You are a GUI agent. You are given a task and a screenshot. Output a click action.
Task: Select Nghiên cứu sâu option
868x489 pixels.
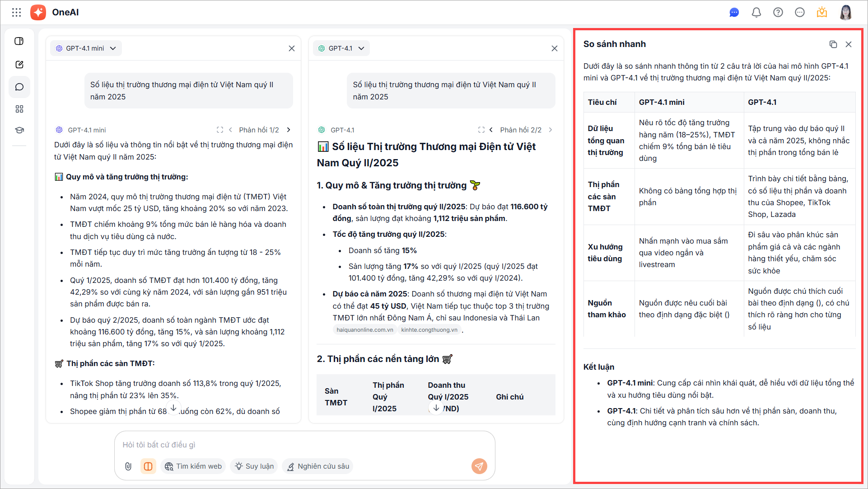click(x=318, y=466)
